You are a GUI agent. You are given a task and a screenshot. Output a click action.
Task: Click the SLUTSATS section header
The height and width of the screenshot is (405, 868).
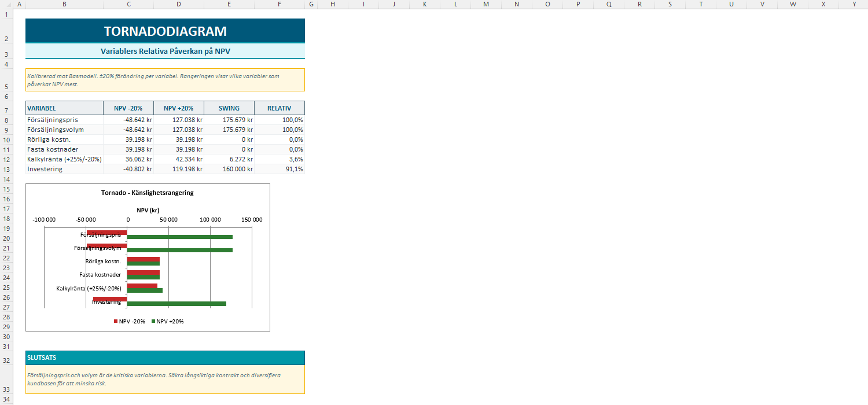(x=165, y=358)
